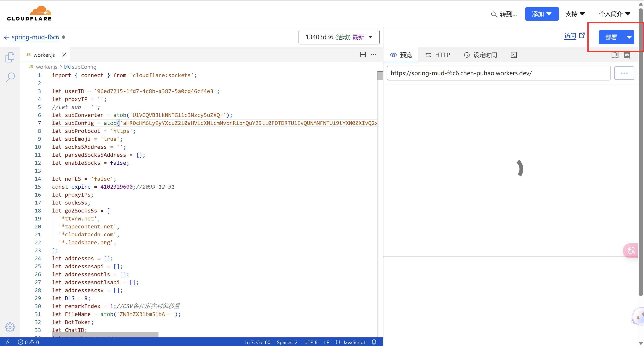Click the arrows icon on HTTP tab
The width and height of the screenshot is (644, 346).
click(x=428, y=55)
